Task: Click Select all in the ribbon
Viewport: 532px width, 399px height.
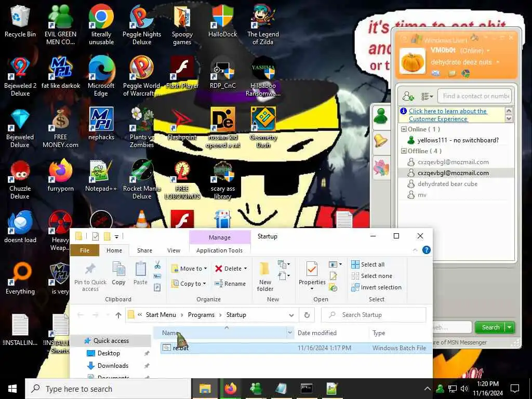Action: tap(368, 264)
